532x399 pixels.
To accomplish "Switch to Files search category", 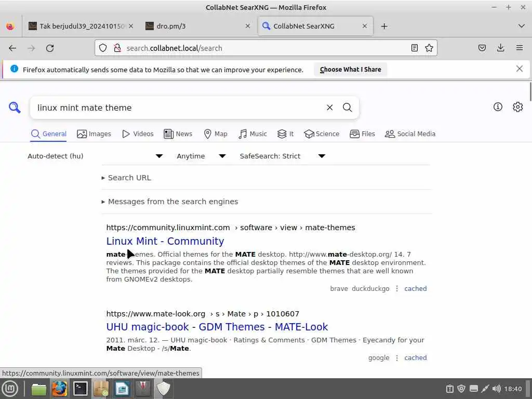I will tap(362, 134).
